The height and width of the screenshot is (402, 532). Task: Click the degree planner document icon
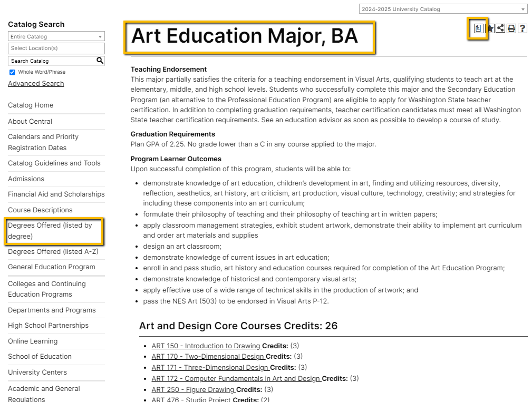coord(478,28)
